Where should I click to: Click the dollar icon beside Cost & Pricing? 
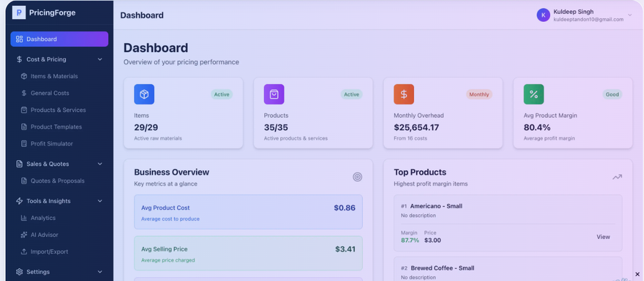19,59
